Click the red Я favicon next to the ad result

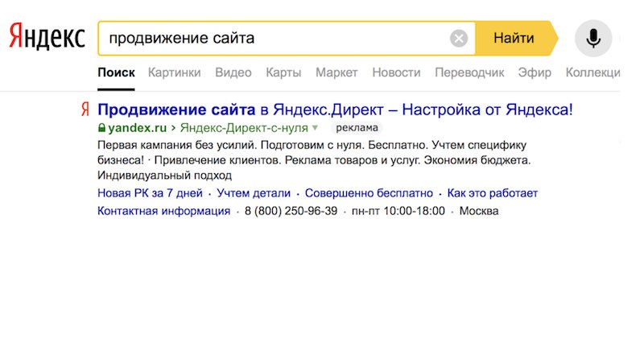[x=85, y=109]
